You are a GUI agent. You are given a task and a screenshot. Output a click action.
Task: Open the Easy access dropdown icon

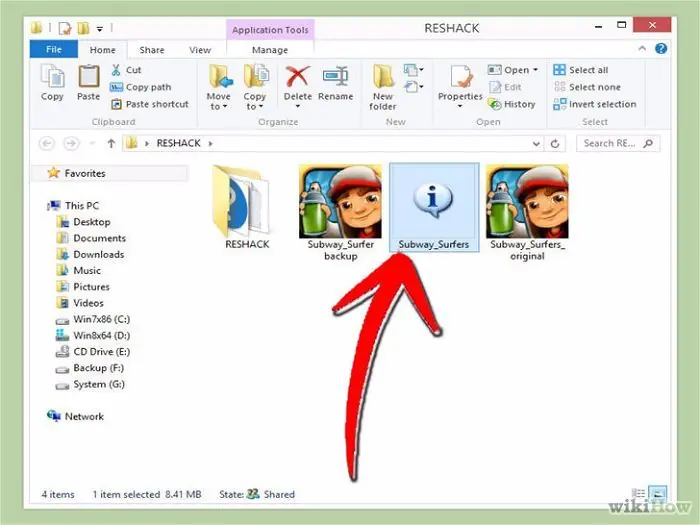click(x=413, y=86)
